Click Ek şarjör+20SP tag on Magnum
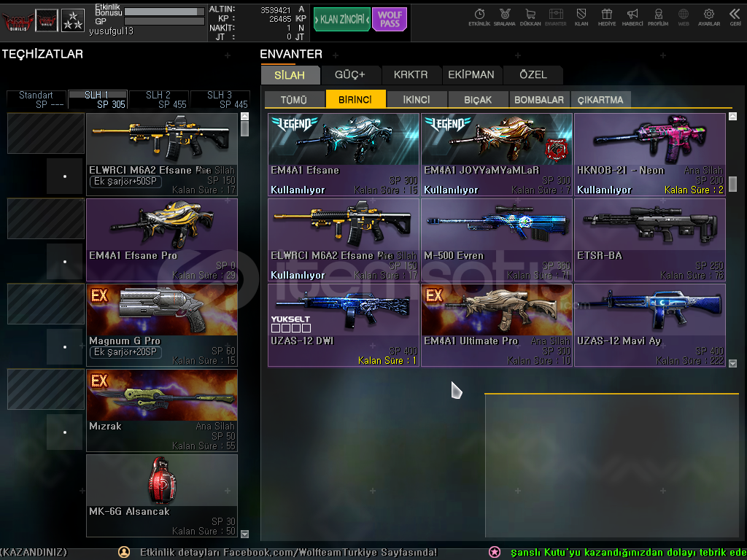This screenshot has width=747, height=560. pyautogui.click(x=125, y=352)
